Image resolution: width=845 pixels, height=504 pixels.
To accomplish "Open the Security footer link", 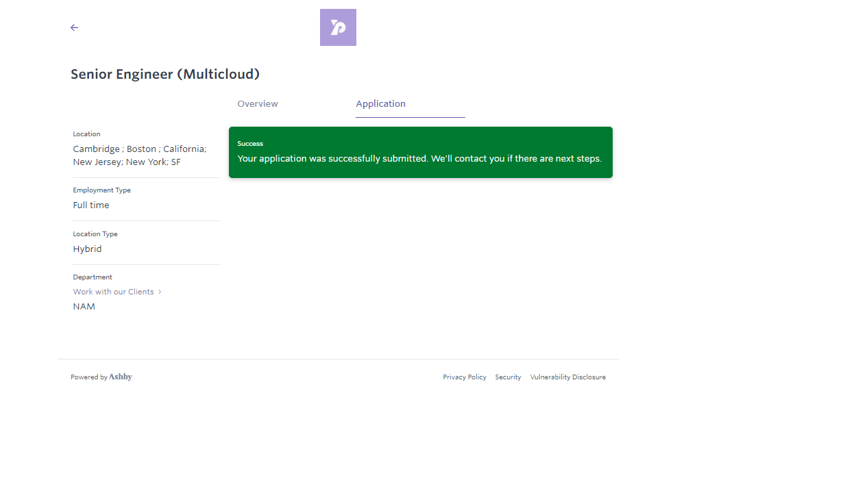I will tap(508, 377).
